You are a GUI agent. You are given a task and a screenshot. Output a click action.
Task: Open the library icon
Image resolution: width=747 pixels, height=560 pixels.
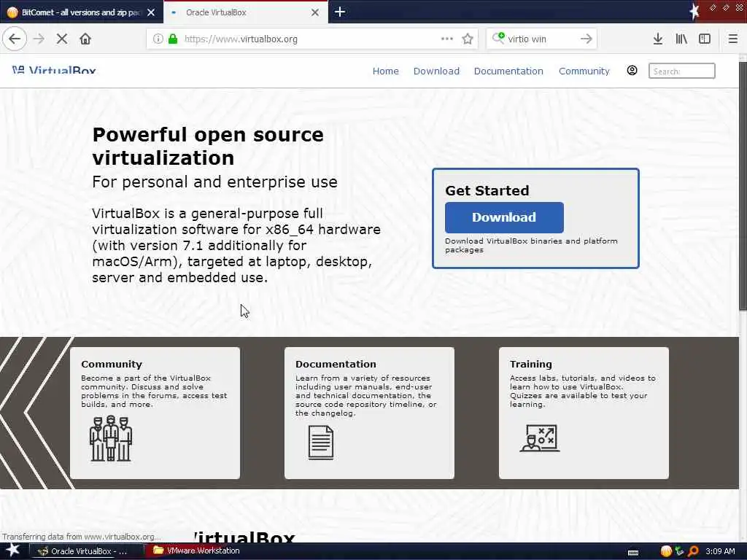point(681,39)
